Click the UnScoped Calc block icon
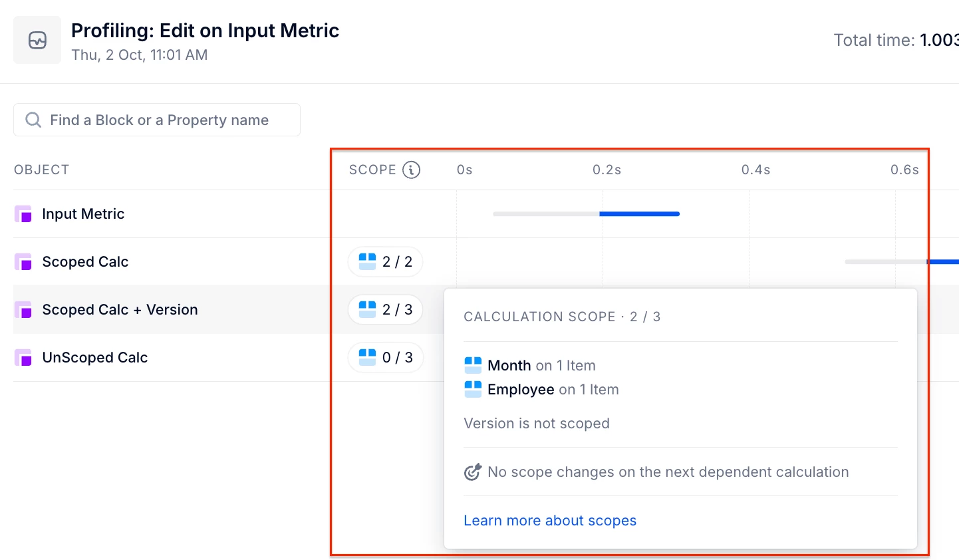Viewport: 959px width, 560px height. [23, 358]
